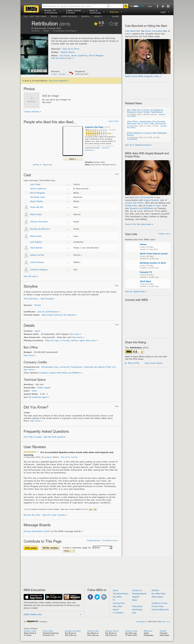Click the Amazon app store badge
194x644 pixels.
(72, 597)
